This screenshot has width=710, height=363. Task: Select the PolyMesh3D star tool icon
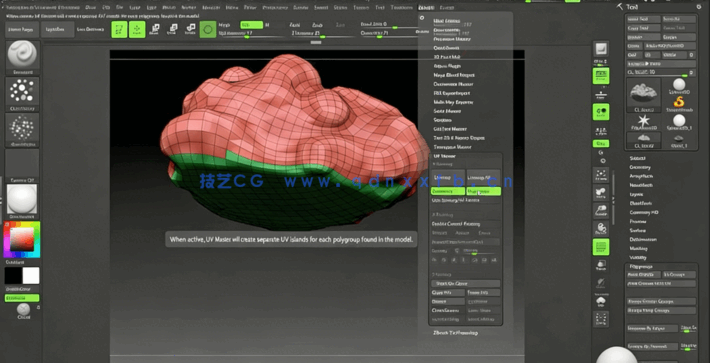point(644,122)
